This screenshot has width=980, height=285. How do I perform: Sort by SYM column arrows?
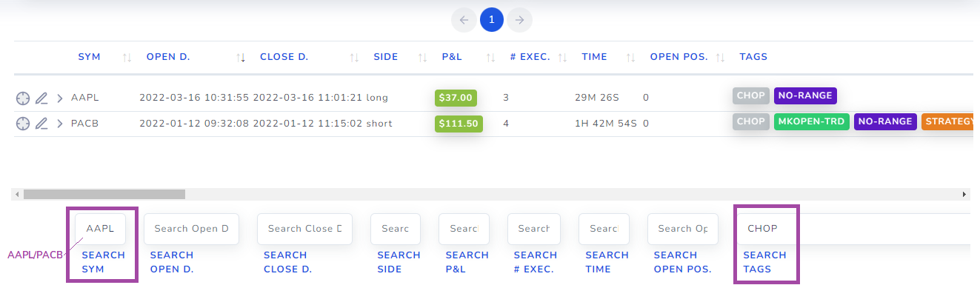(127, 57)
